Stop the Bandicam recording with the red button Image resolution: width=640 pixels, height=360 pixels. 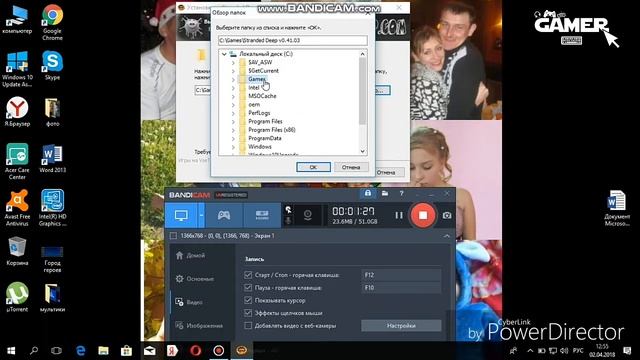coord(423,215)
